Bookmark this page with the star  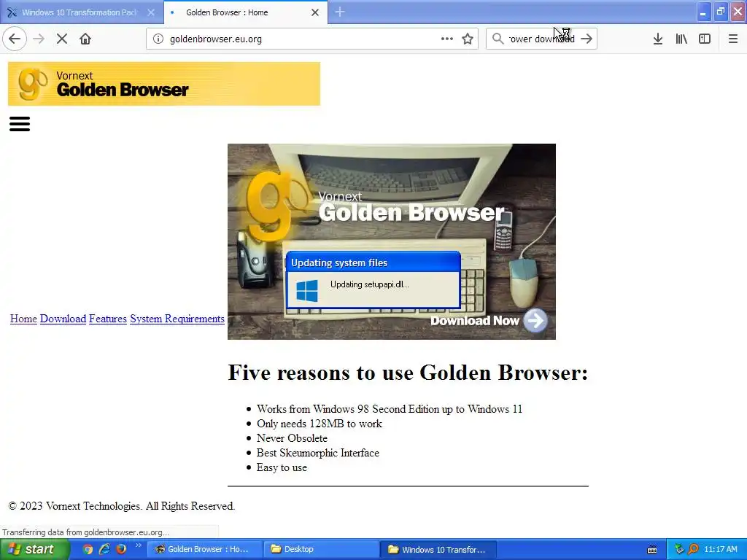[468, 39]
